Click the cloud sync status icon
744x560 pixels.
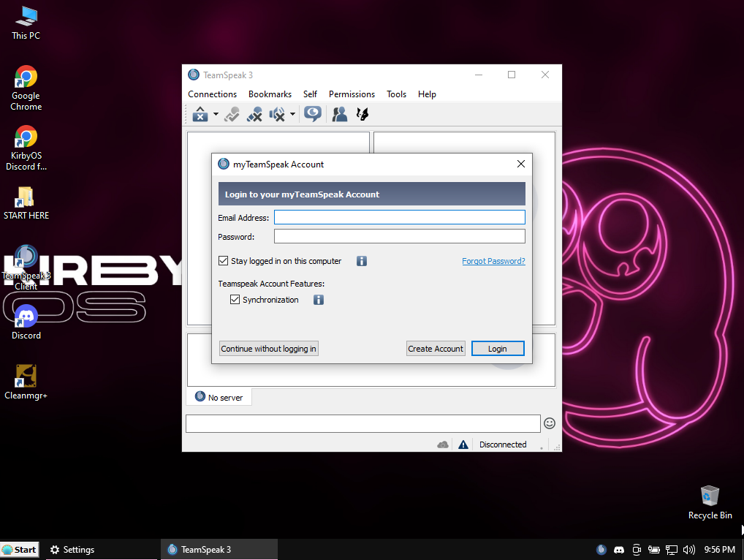tap(443, 444)
